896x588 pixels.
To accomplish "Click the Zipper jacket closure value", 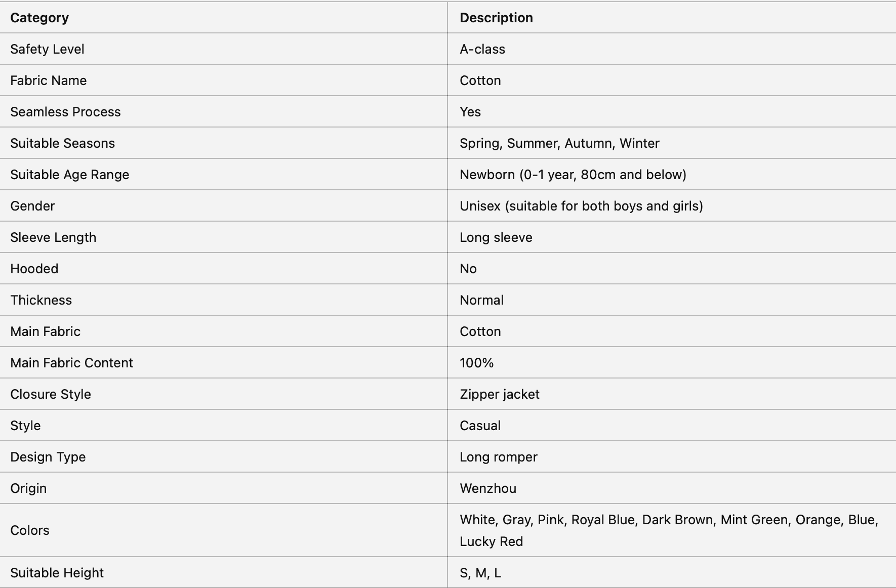I will [499, 394].
